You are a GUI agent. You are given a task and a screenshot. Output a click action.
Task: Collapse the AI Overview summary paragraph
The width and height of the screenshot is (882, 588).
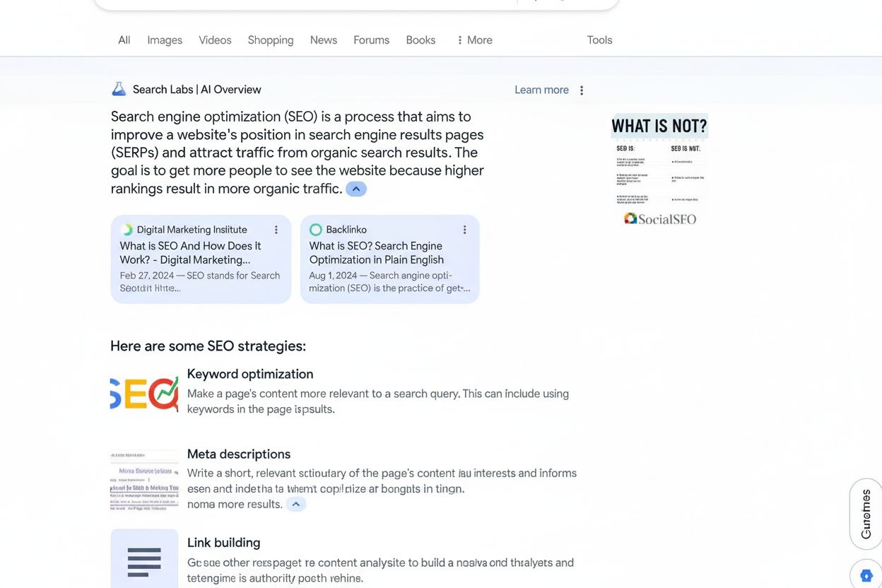[x=356, y=189]
